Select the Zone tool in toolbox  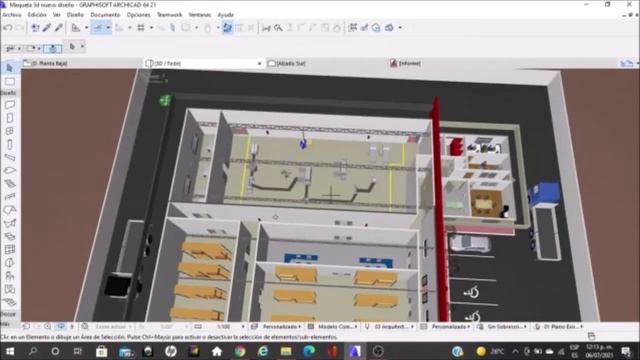pos(10,289)
